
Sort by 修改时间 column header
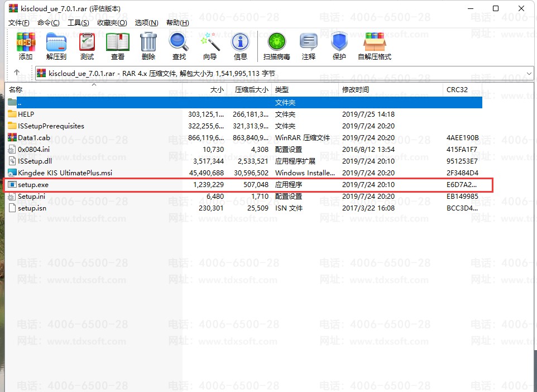point(356,90)
